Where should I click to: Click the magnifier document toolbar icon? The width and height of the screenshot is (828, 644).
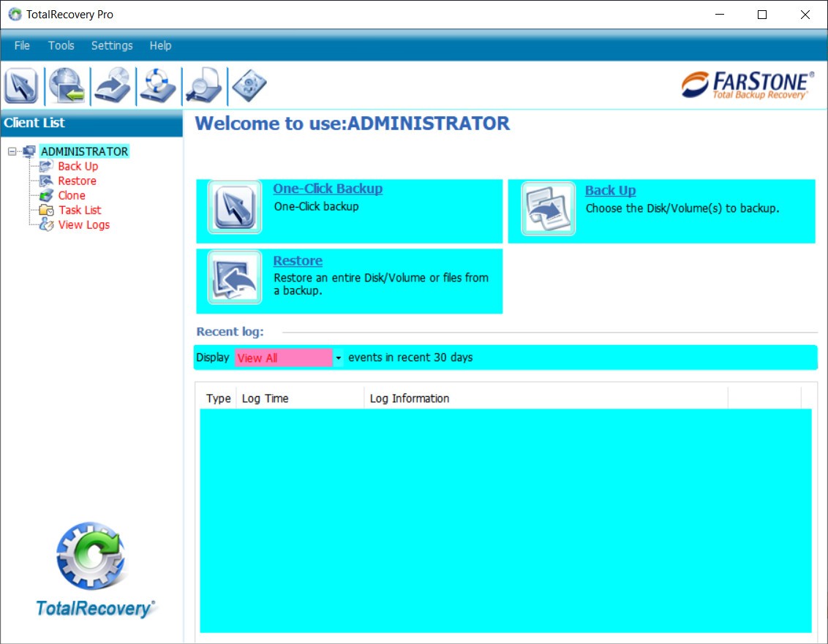point(203,86)
